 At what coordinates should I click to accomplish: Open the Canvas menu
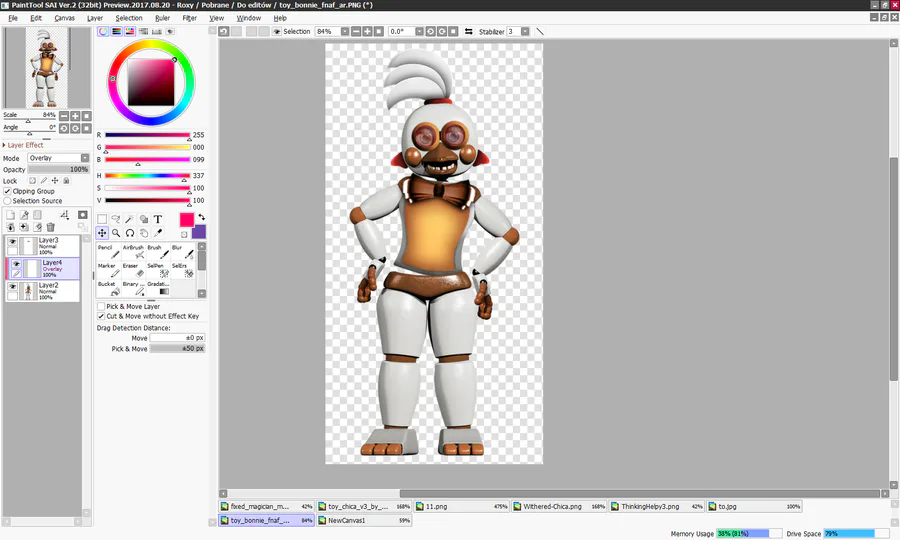point(64,18)
